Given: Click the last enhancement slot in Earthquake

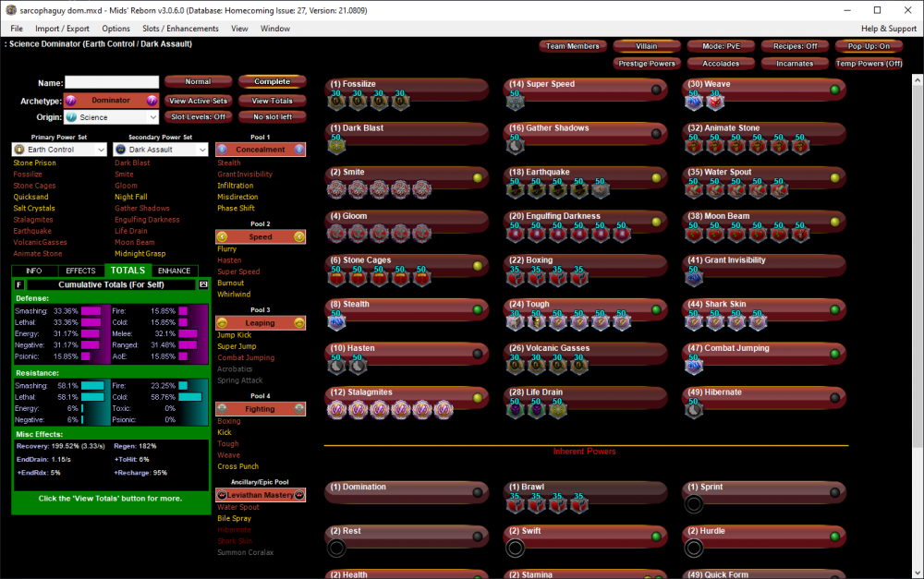Looking at the screenshot, I should point(602,188).
